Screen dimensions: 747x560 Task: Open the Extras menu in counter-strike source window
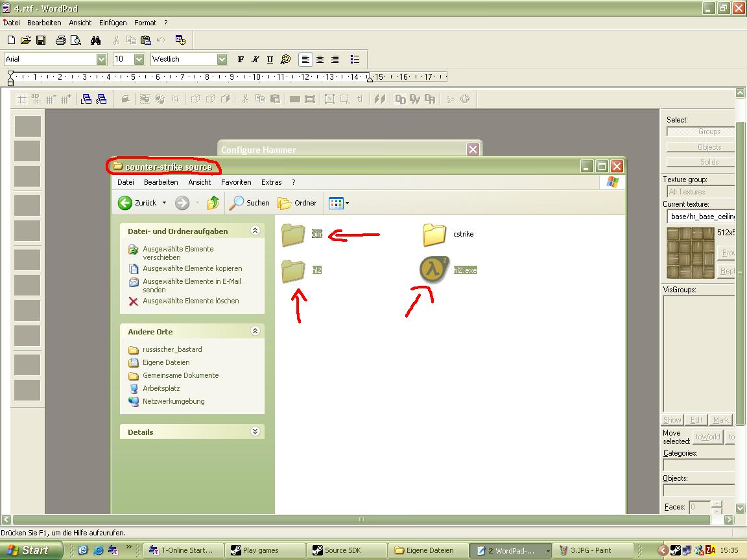pos(272,182)
